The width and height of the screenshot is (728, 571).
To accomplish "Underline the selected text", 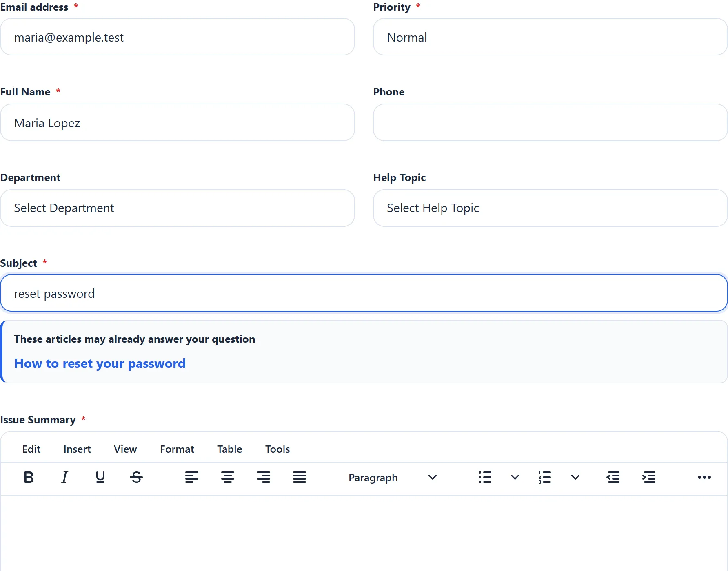I will 100,477.
